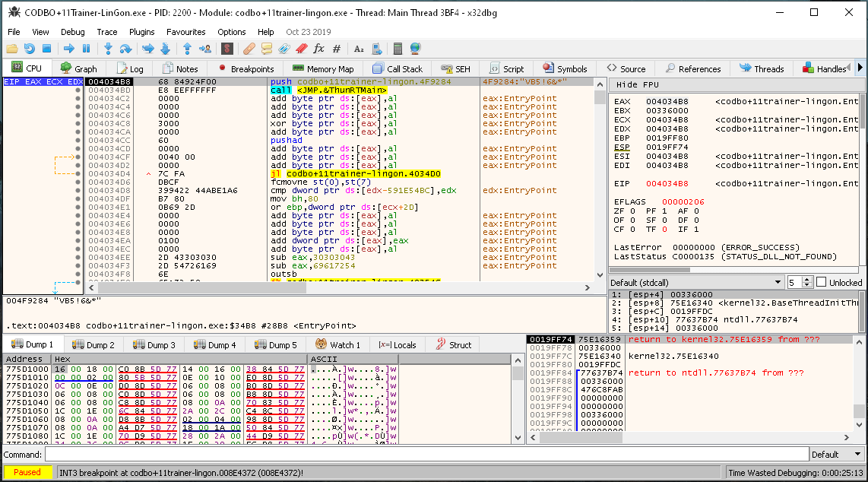Switch to the Graph tab
This screenshot has width=868, height=482.
pos(78,68)
